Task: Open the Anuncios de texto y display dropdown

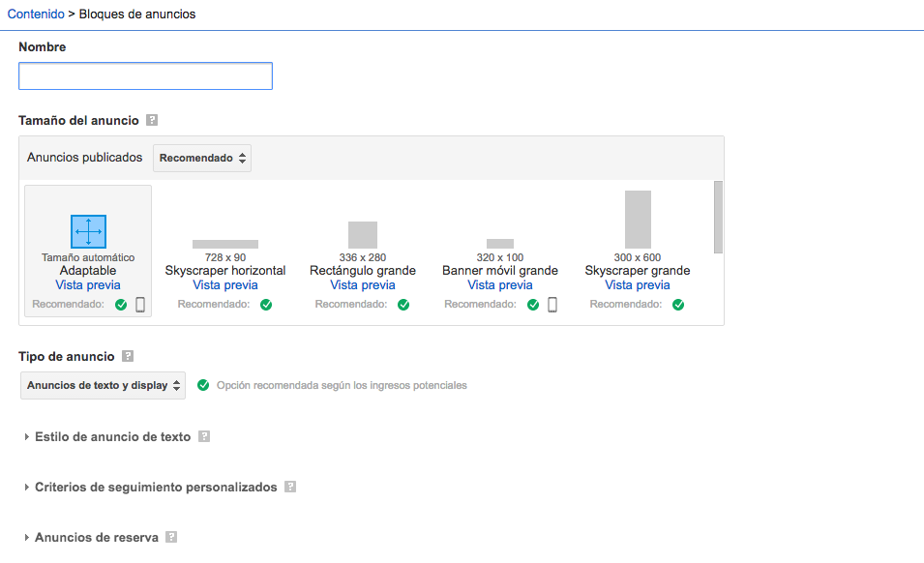Action: [x=104, y=385]
